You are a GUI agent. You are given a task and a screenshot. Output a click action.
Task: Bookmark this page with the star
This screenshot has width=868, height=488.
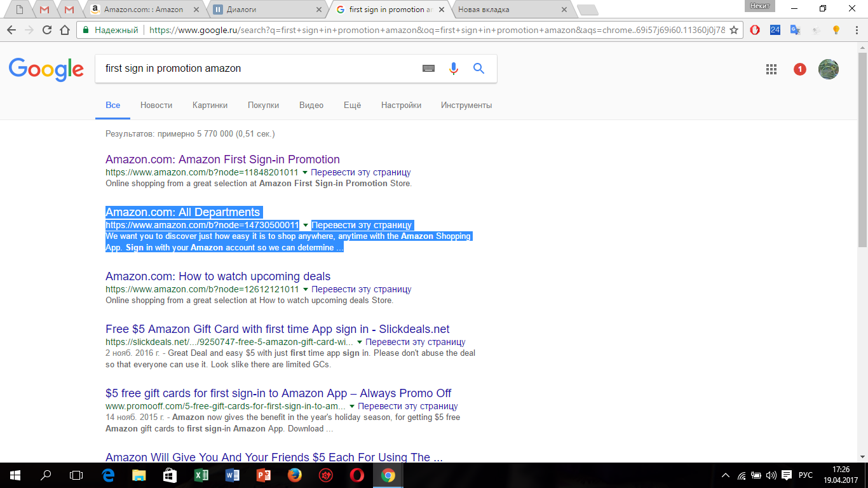[734, 30]
